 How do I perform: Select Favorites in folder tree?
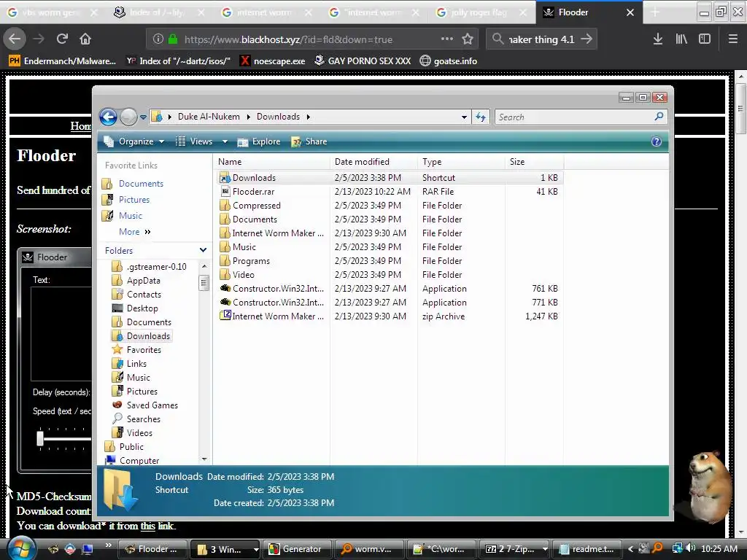(x=144, y=349)
